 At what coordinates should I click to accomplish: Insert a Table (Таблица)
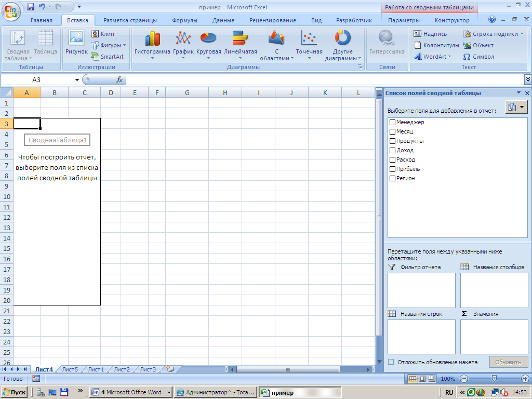coord(46,43)
